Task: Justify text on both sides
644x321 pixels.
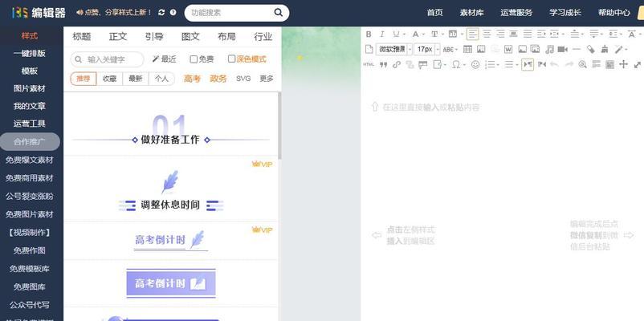Action: pos(528,34)
